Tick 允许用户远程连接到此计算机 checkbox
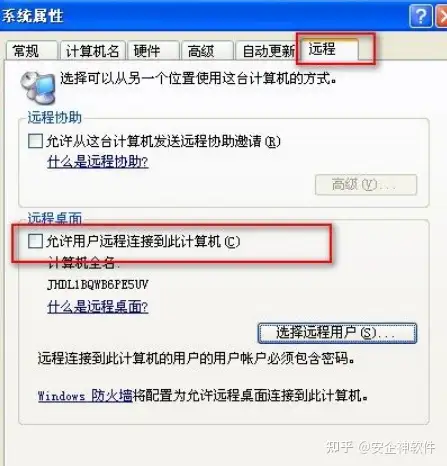447x466 pixels. (35, 241)
